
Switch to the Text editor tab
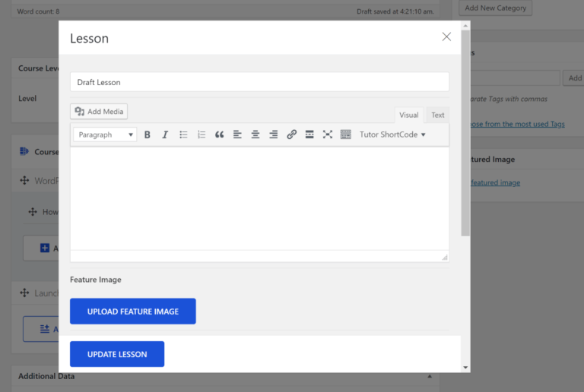point(438,115)
